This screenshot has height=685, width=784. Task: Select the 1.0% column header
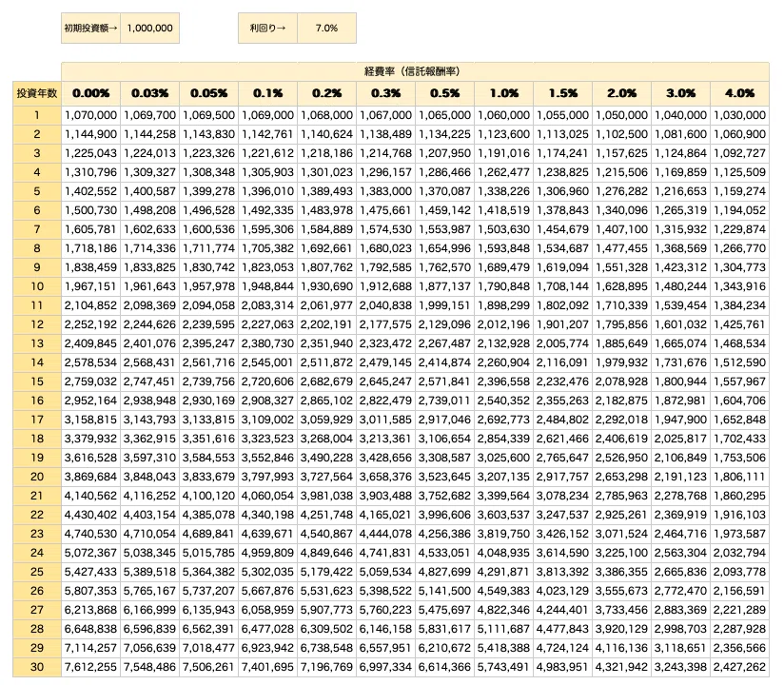click(x=503, y=93)
